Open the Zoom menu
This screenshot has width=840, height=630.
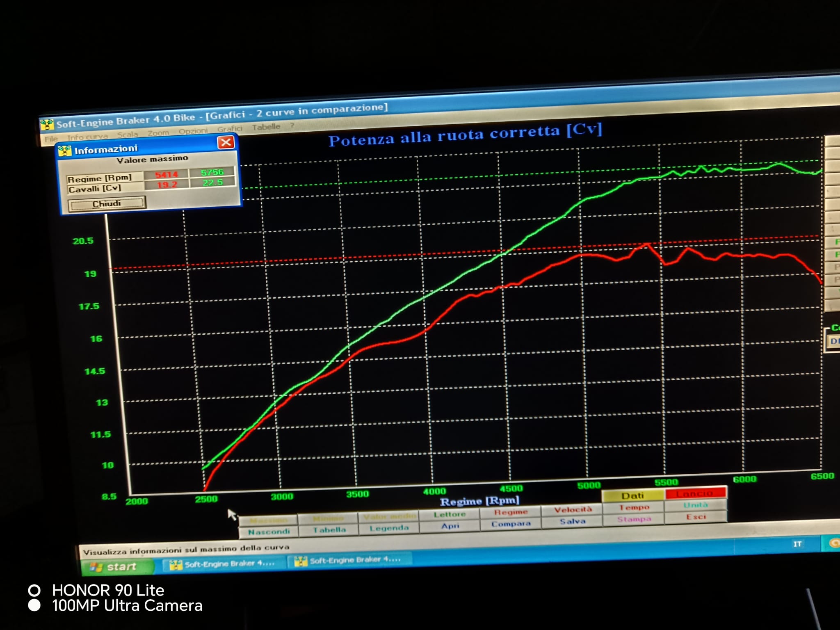point(158,133)
